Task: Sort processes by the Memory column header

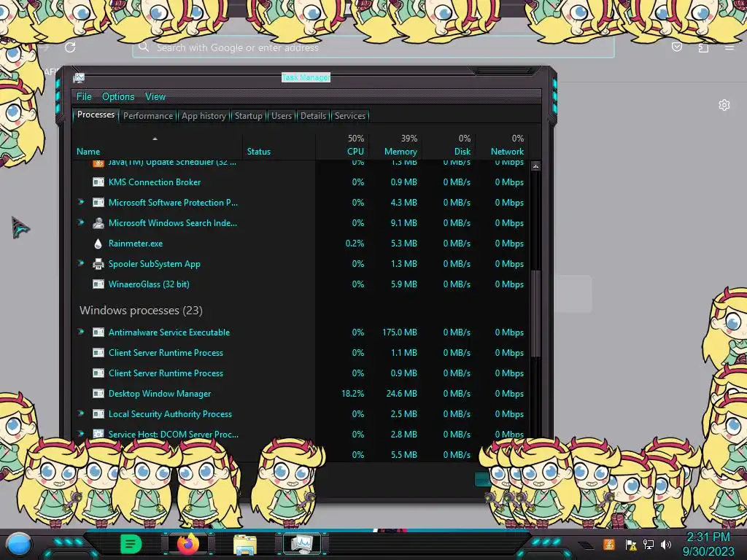Action: point(400,152)
